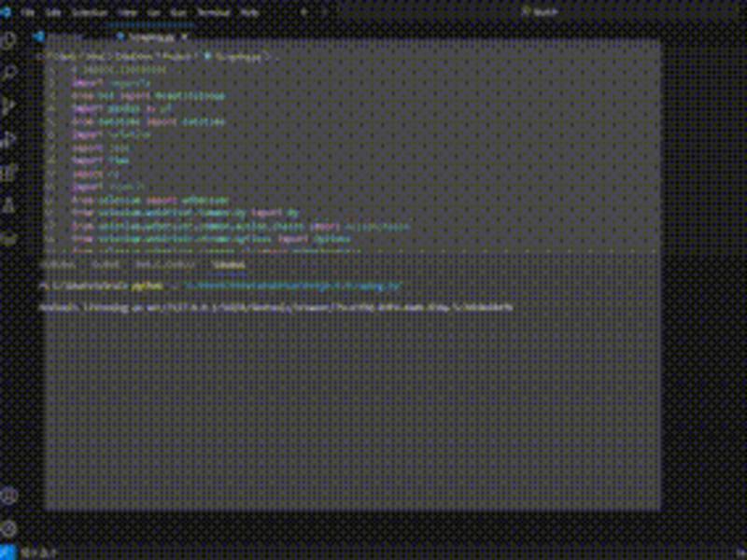Click the script file path in terminal
This screenshot has width=747, height=560.
(x=291, y=286)
